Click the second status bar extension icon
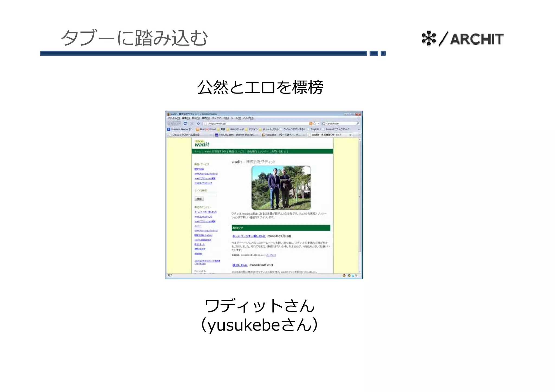The height and width of the screenshot is (392, 555). click(x=349, y=276)
